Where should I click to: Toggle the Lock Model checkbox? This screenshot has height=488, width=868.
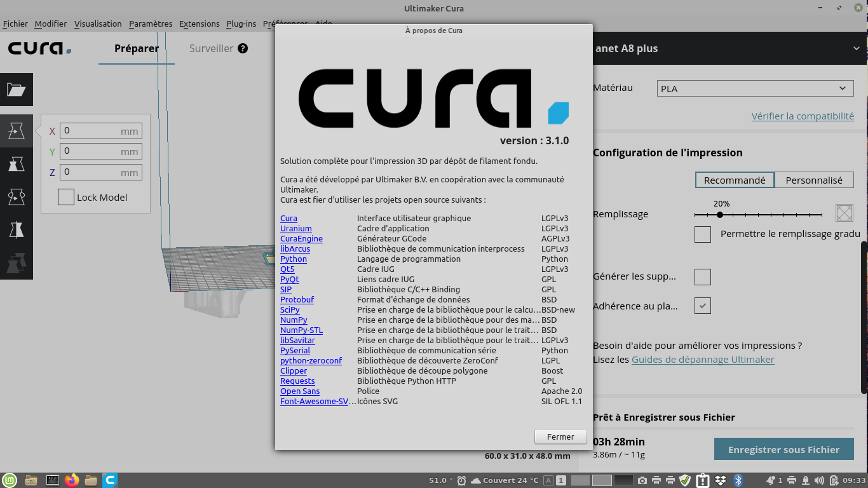tap(66, 197)
